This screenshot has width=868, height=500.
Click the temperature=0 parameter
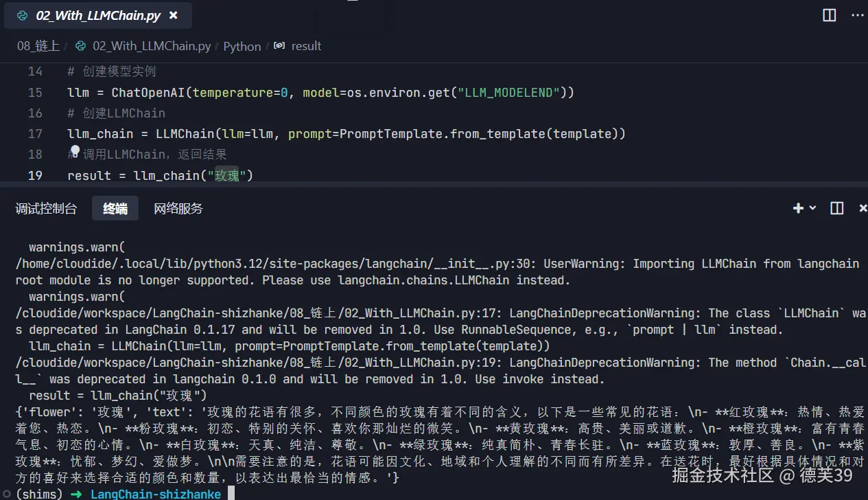(241, 92)
